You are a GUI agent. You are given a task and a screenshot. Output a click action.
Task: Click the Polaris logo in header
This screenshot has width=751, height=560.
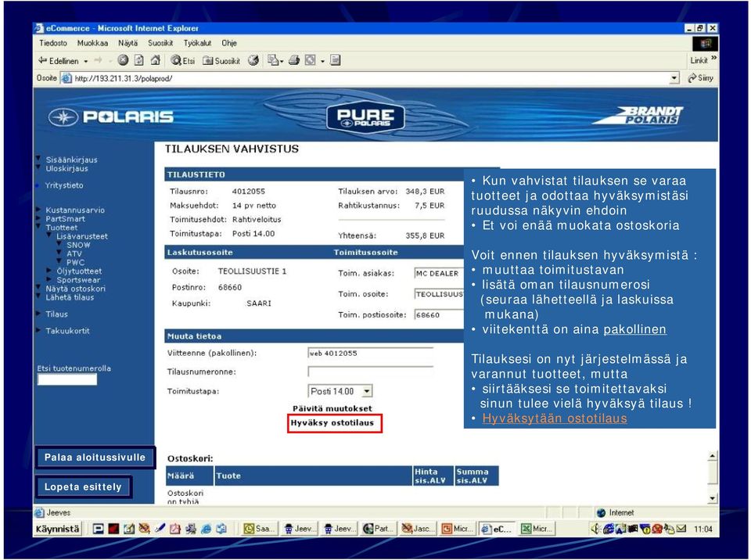pyautogui.click(x=110, y=117)
